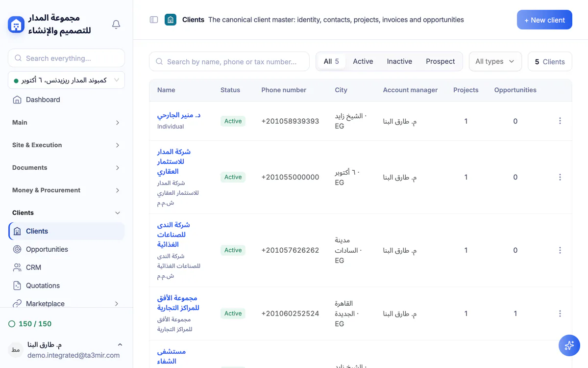Expand the Documents section
Image resolution: width=588 pixels, height=368 pixels.
point(66,168)
